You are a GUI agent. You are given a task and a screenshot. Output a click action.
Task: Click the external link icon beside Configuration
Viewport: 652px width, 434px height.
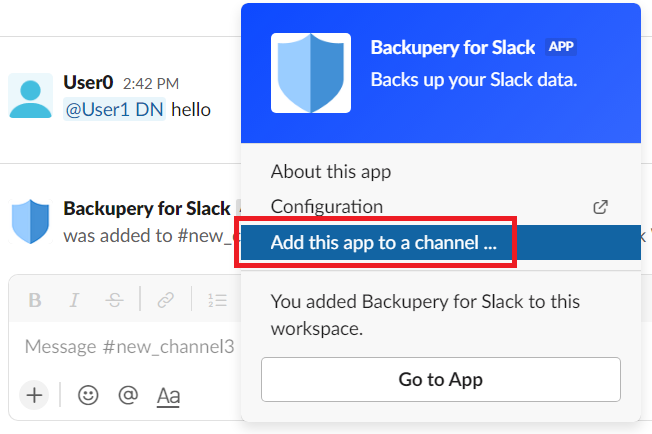pyautogui.click(x=600, y=207)
